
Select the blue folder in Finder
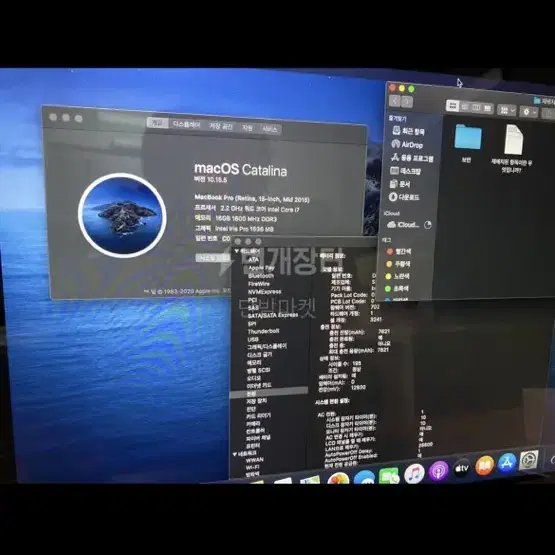[x=468, y=137]
